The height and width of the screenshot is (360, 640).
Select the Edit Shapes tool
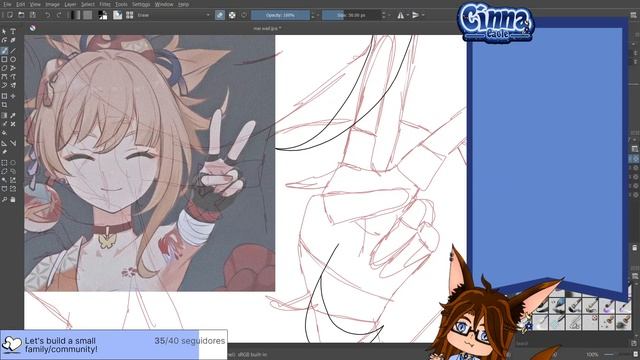click(x=4, y=40)
